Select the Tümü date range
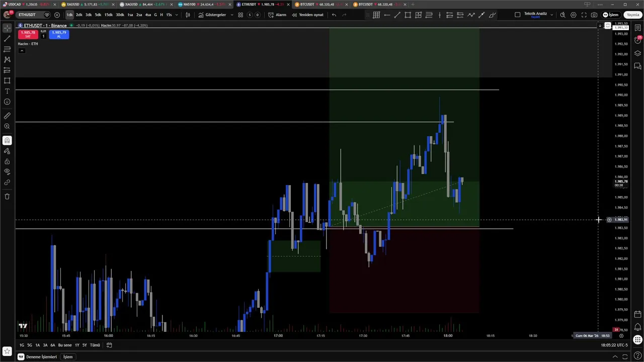This screenshot has width=644, height=362. point(95,345)
